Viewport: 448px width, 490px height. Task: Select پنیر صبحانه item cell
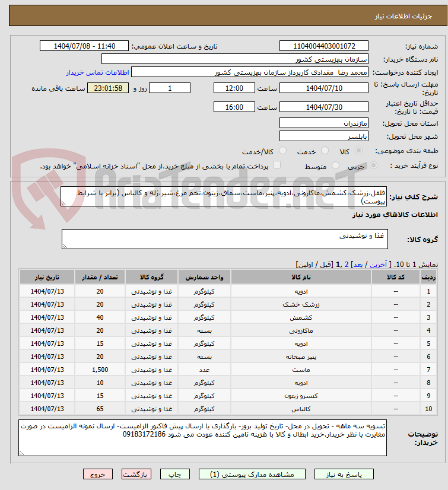tap(301, 357)
